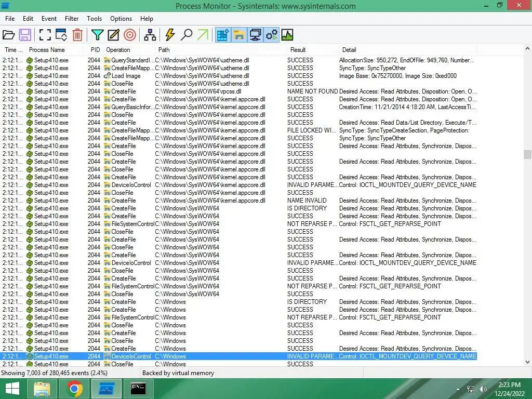
Task: Click the Save floppy disk icon
Action: coord(25,35)
